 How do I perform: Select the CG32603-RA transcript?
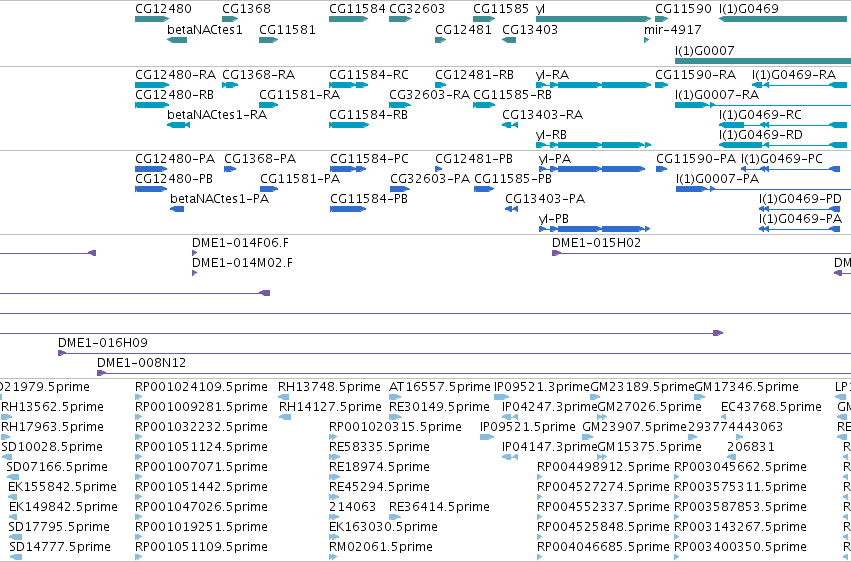tap(400, 105)
